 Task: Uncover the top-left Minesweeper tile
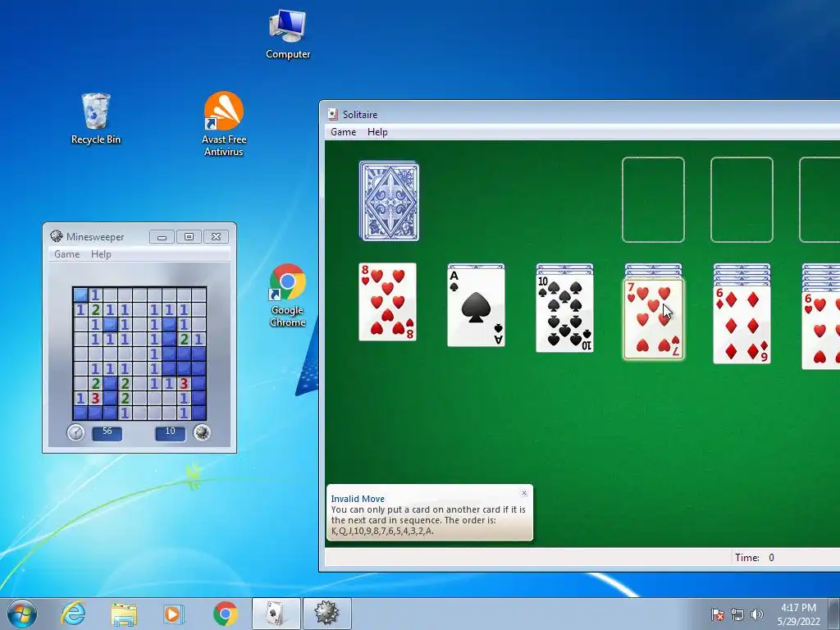click(x=80, y=294)
